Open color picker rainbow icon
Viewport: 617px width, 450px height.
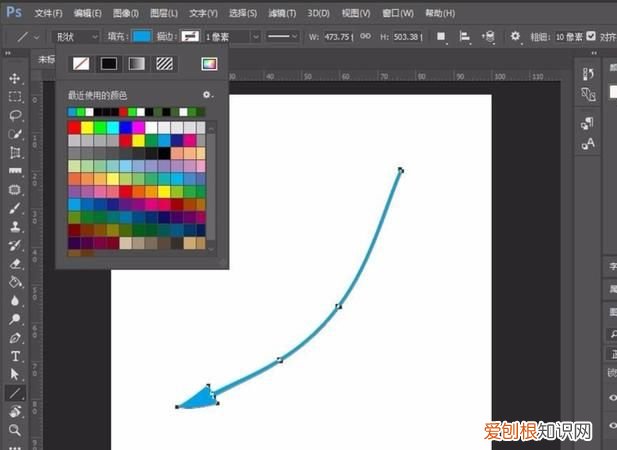(x=208, y=63)
